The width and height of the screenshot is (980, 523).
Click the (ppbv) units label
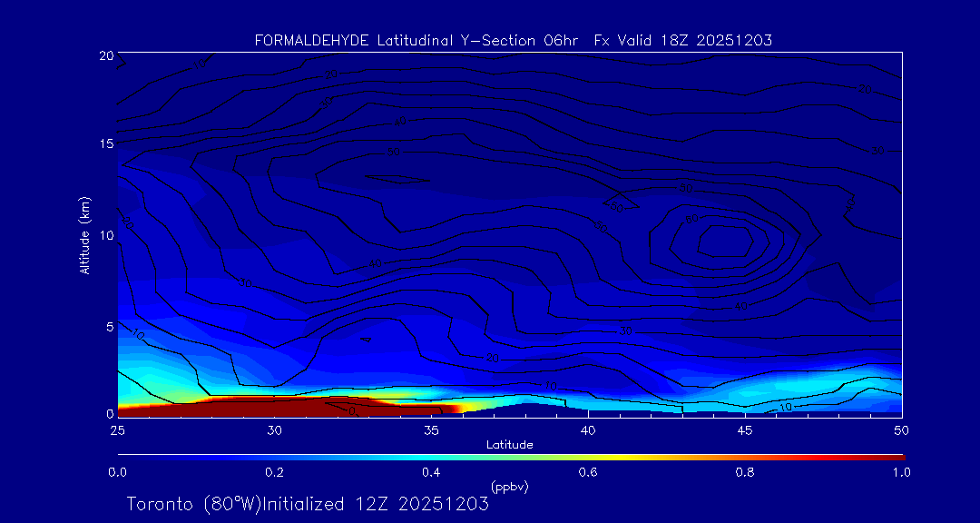pyautogui.click(x=509, y=487)
